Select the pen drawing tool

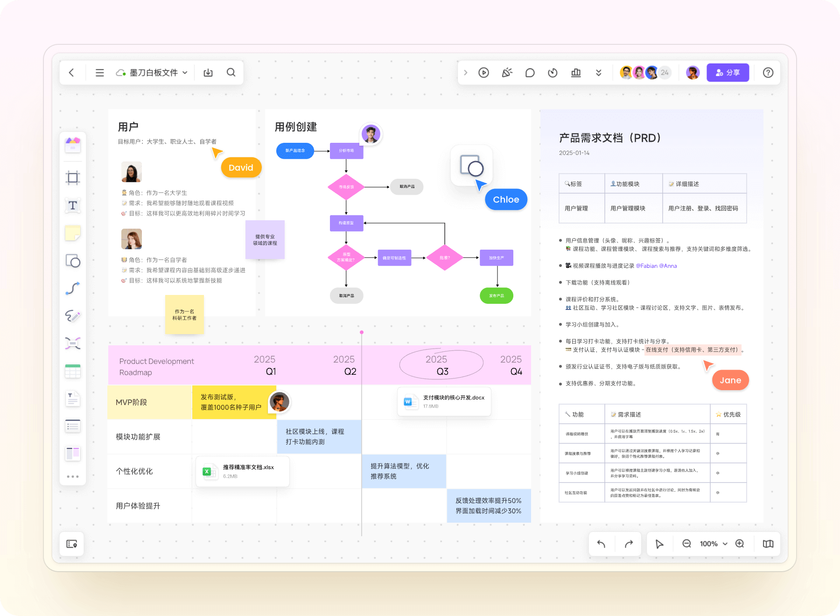[73, 316]
